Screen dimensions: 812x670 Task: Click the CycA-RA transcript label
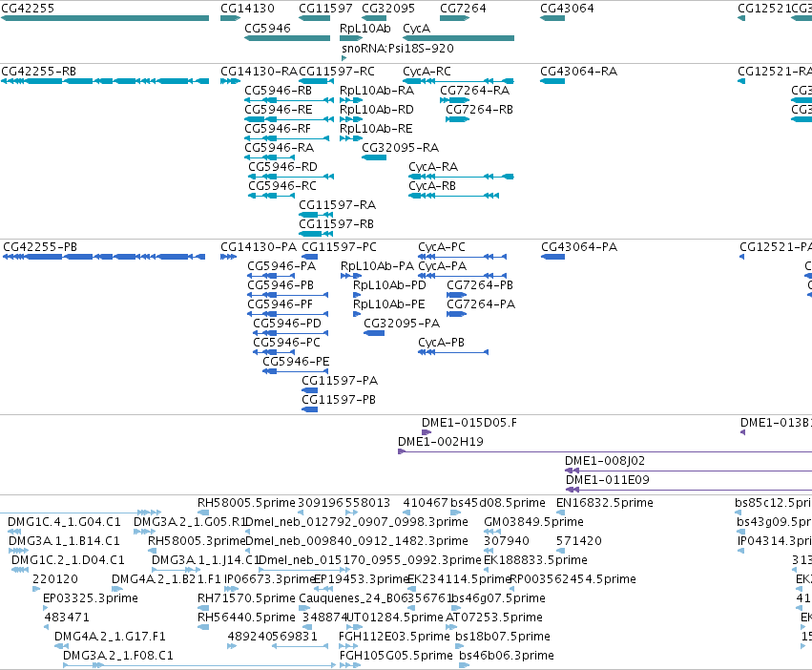tap(433, 167)
